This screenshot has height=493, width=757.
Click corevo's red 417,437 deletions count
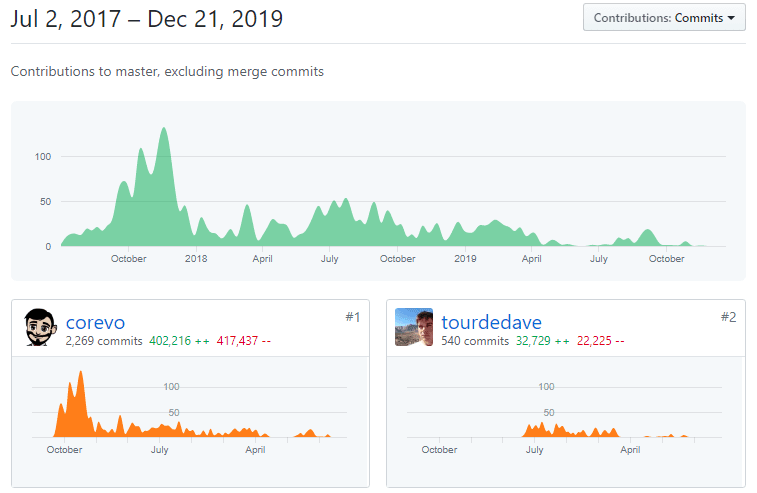pyautogui.click(x=243, y=341)
